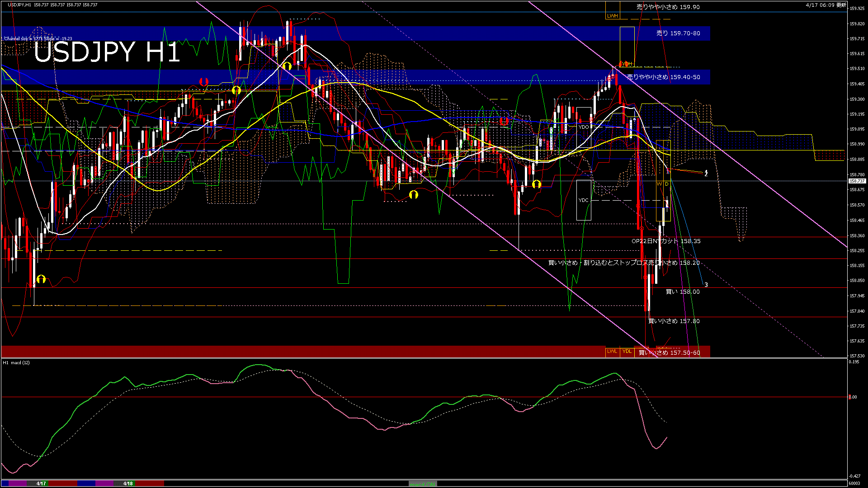This screenshot has height=488, width=868.
Task: Click the YDH high marker label
Action: pyautogui.click(x=627, y=64)
